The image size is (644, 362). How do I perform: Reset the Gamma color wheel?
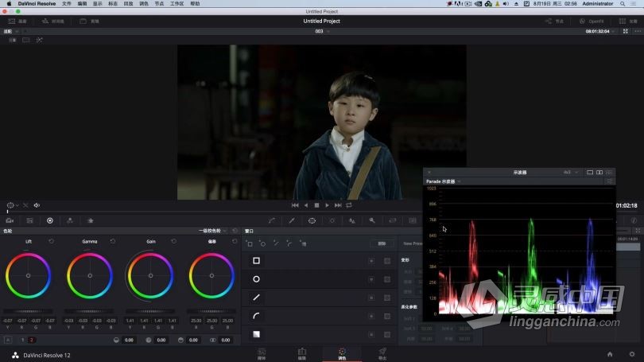113,241
